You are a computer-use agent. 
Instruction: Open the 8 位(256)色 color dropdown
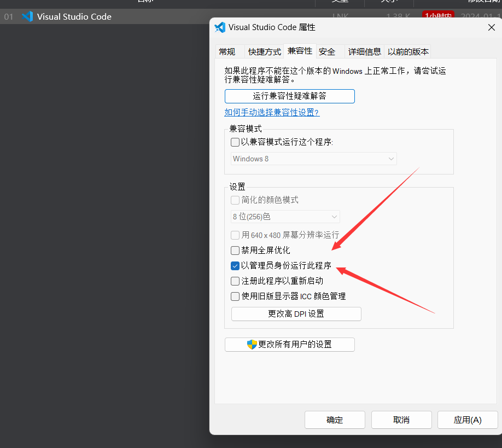285,217
